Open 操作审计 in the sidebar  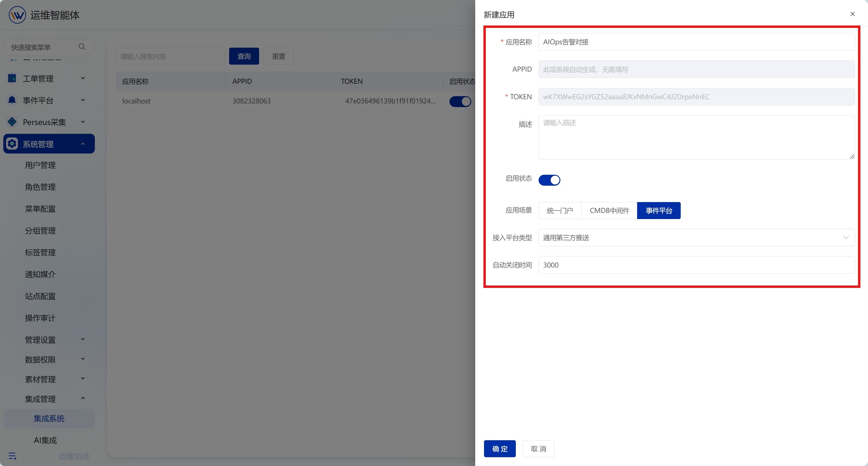pos(40,318)
